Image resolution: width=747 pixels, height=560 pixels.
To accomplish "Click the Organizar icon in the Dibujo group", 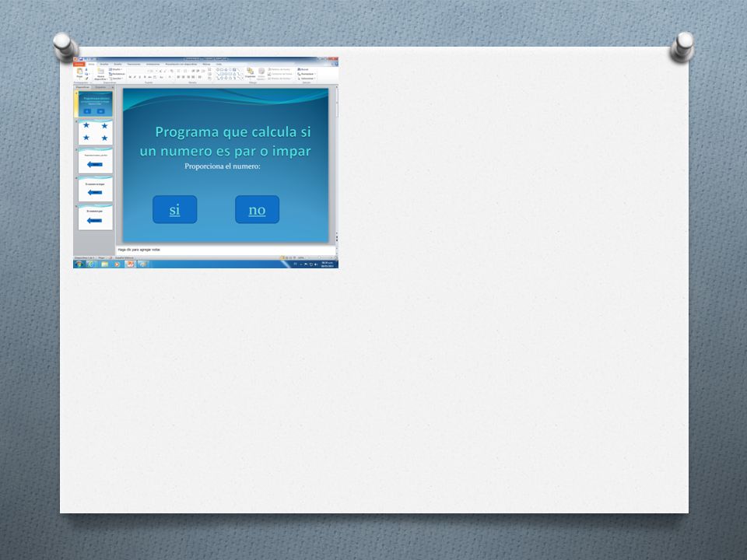I will pos(250,72).
